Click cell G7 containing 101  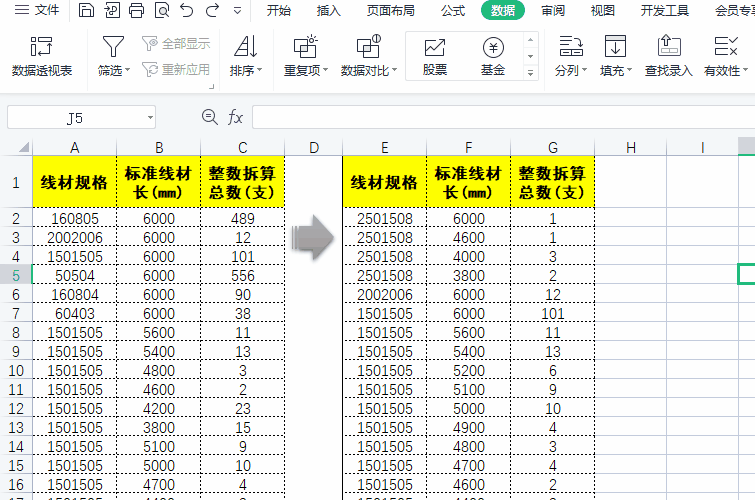pyautogui.click(x=553, y=314)
